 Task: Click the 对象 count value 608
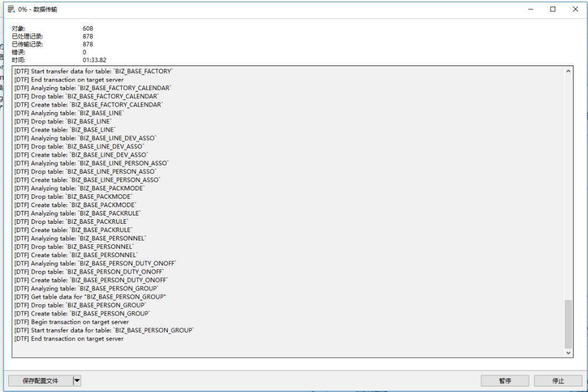tap(87, 28)
